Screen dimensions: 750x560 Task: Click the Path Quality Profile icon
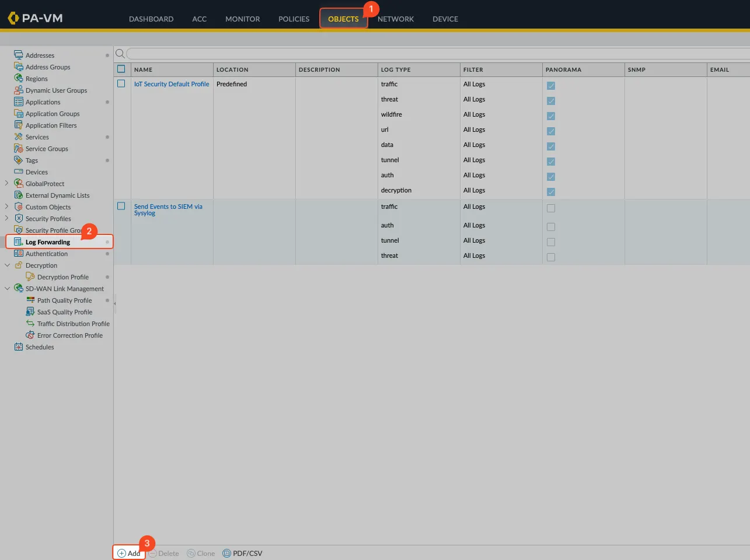tap(30, 300)
